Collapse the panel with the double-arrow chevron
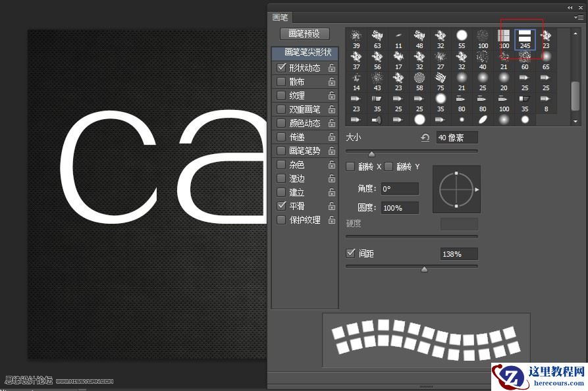Image resolution: width=588 pixels, height=391 pixels. tap(570, 7)
